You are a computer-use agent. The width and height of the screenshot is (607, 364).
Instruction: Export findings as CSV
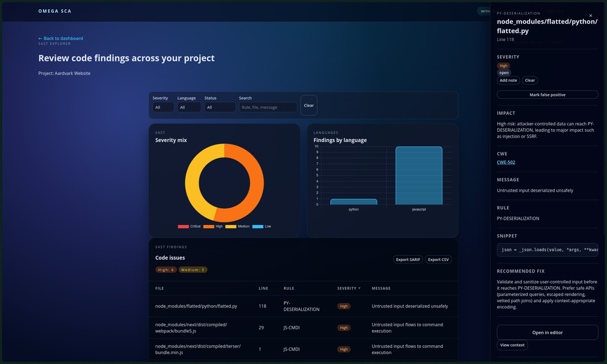coord(438,260)
